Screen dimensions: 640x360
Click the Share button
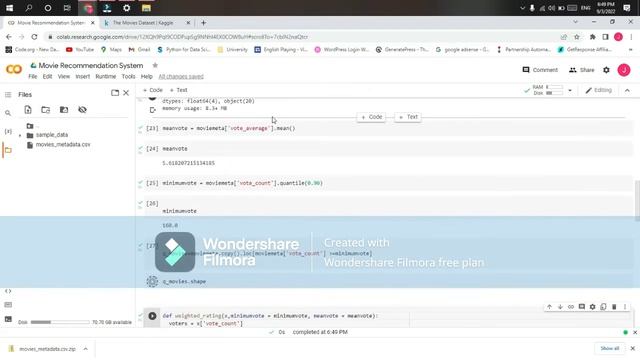(x=582, y=70)
